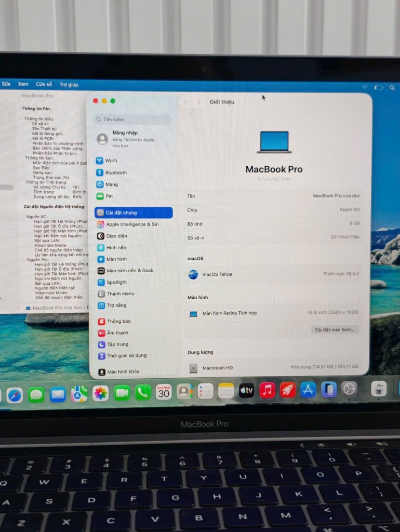Open Spotlight search in the menu bar
This screenshot has width=400, height=532.
click(x=392, y=88)
